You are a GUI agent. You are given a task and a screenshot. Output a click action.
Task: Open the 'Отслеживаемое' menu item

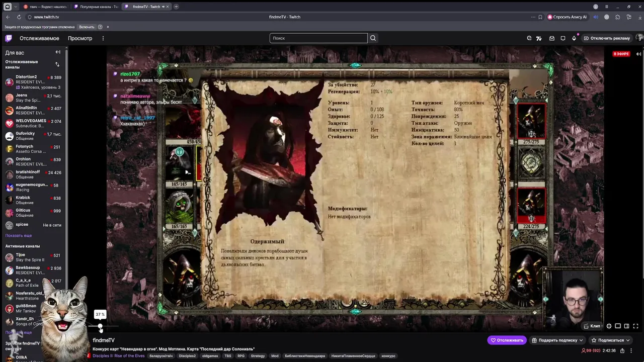(x=39, y=38)
